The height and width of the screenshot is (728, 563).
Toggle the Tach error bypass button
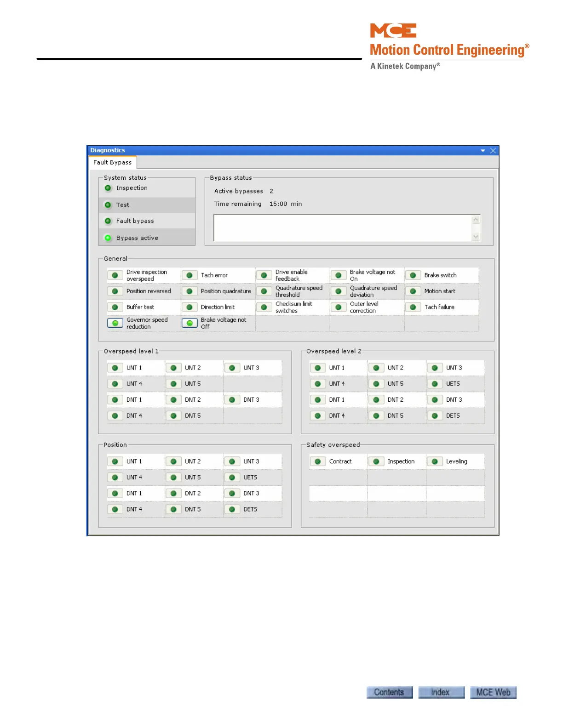(190, 275)
